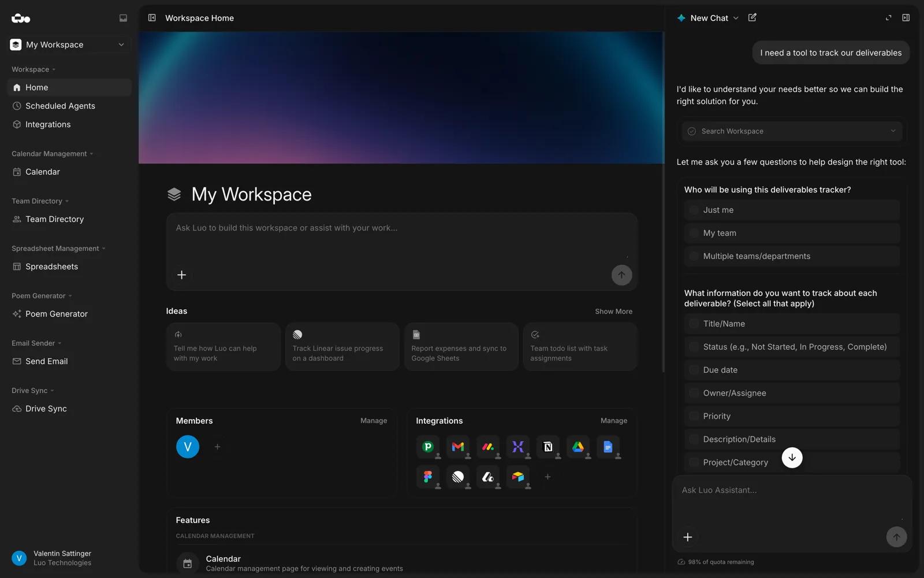Image resolution: width=924 pixels, height=578 pixels.
Task: Expand the chat panel to fullscreen
Action: [x=888, y=18]
